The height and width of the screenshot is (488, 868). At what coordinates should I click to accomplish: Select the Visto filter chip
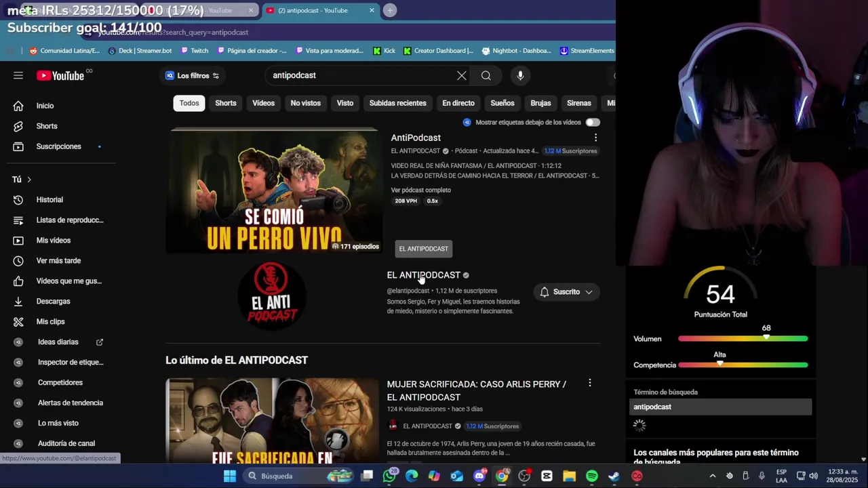[345, 103]
